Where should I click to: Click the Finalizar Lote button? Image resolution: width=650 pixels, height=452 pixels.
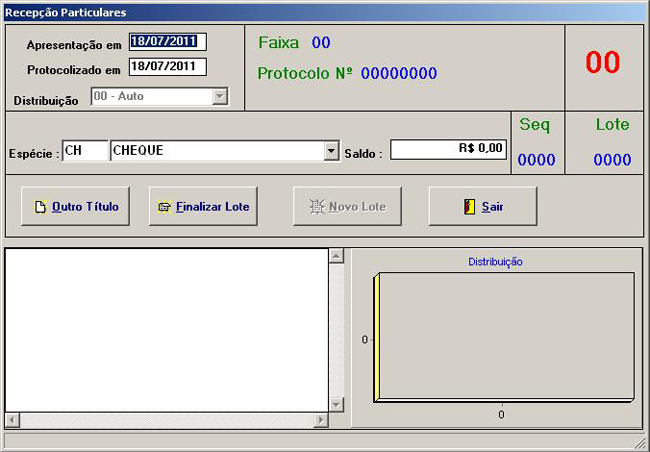203,206
